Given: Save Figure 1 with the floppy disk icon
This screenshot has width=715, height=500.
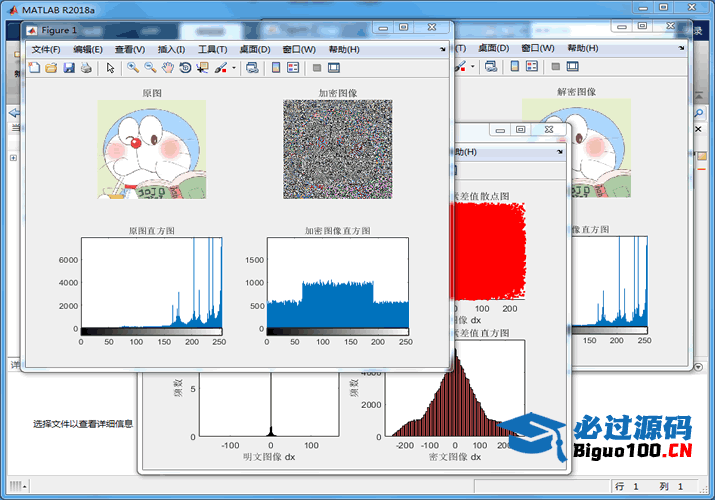Looking at the screenshot, I should coord(69,68).
